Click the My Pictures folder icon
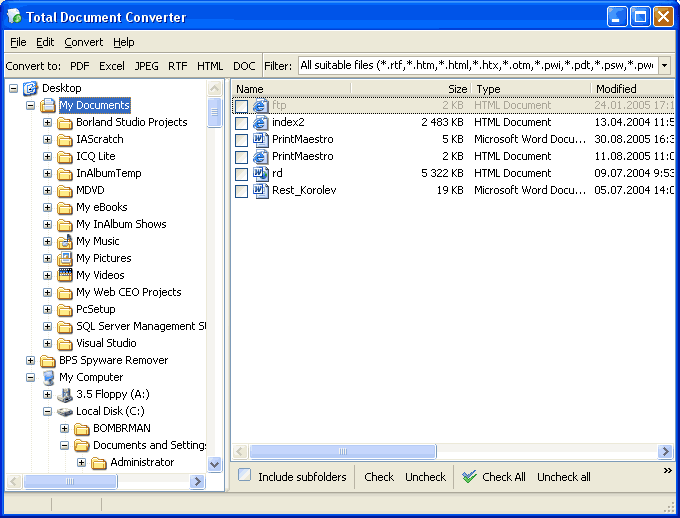Image resolution: width=680 pixels, height=518 pixels. pyautogui.click(x=65, y=258)
